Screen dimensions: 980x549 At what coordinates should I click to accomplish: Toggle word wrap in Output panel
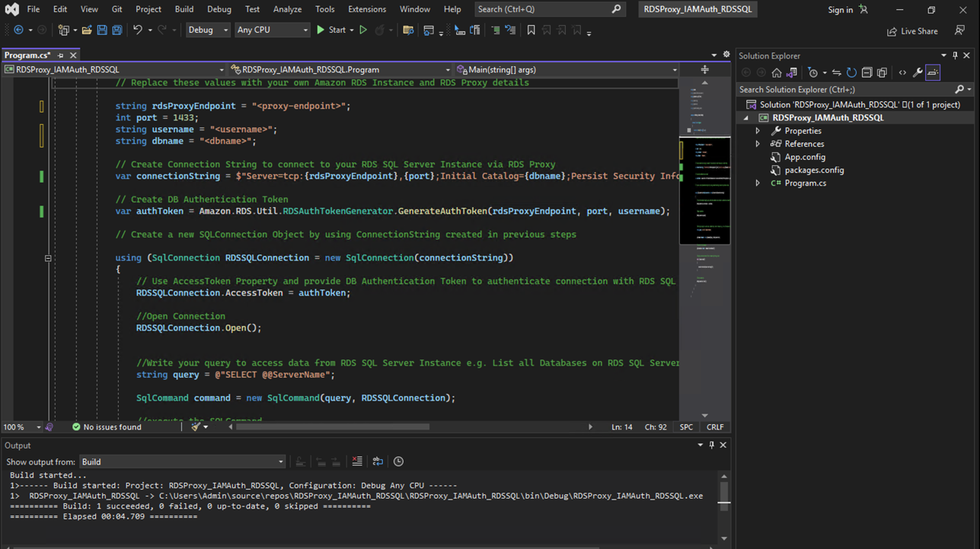378,461
